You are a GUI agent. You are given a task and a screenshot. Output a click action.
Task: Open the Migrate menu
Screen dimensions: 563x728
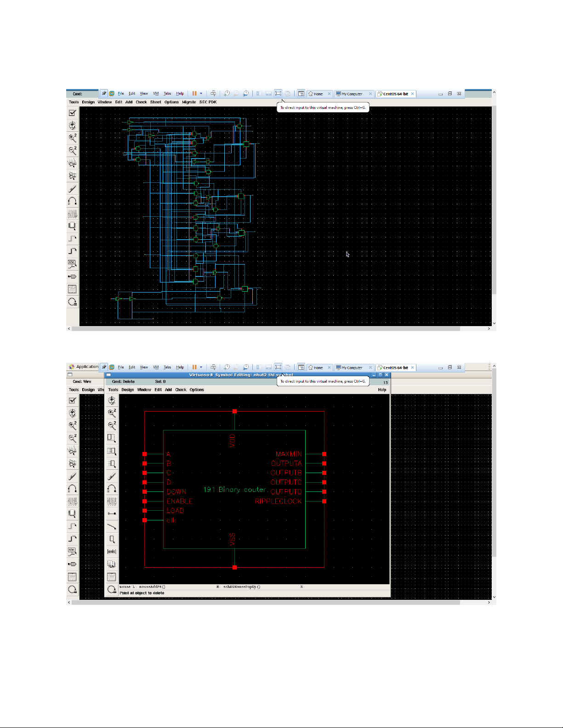click(x=188, y=102)
